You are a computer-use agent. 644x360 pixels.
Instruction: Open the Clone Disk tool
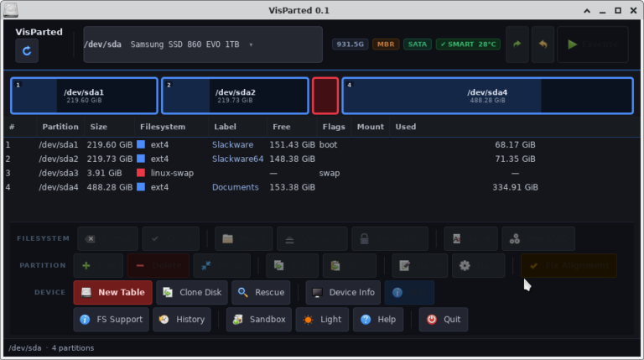click(192, 293)
